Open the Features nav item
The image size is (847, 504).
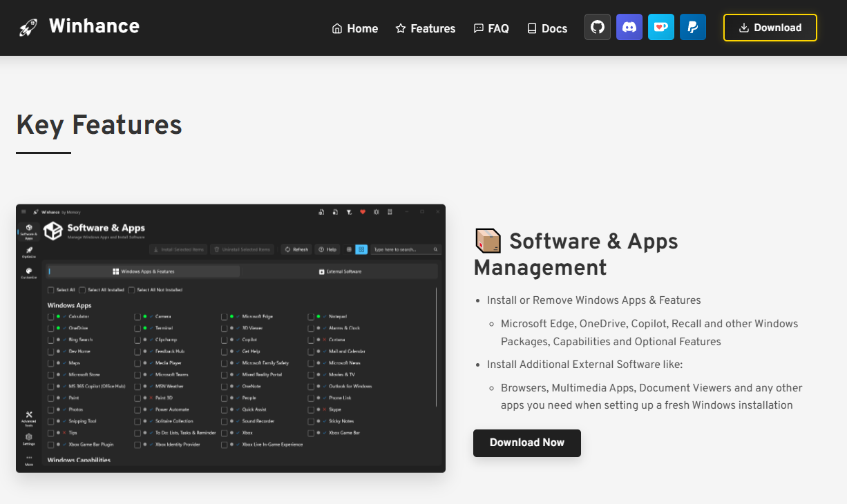pyautogui.click(x=426, y=28)
